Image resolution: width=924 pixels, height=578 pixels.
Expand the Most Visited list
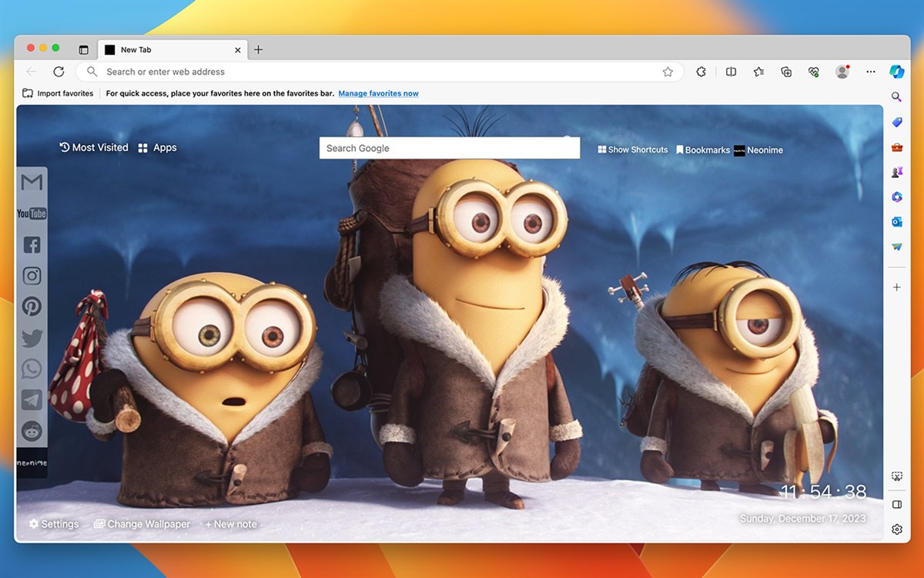(94, 147)
